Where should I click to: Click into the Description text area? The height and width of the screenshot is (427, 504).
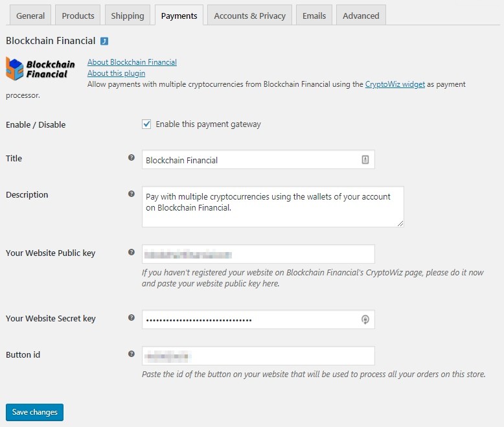point(272,207)
